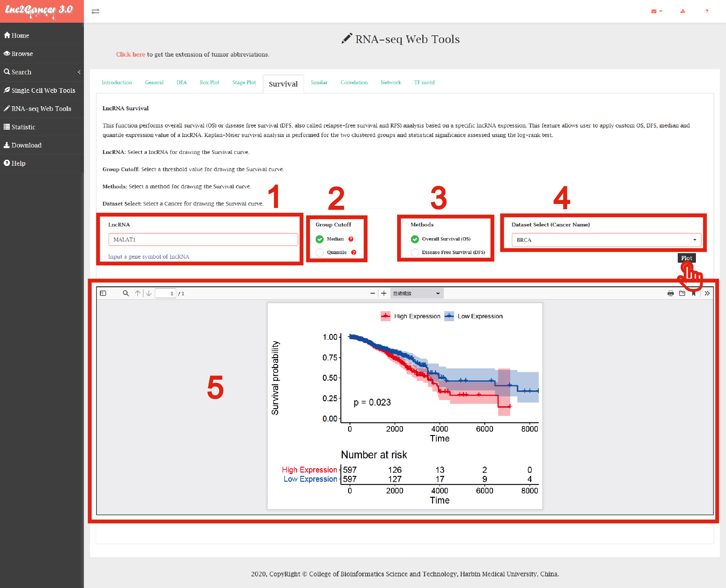This screenshot has height=588, width=726.
Task: Switch to the Correlation tab
Action: coord(354,82)
